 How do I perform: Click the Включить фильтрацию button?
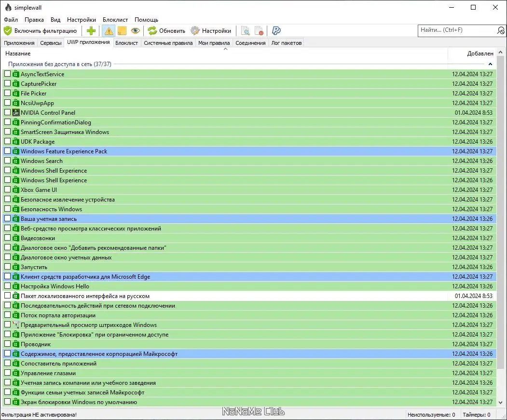[x=41, y=31]
